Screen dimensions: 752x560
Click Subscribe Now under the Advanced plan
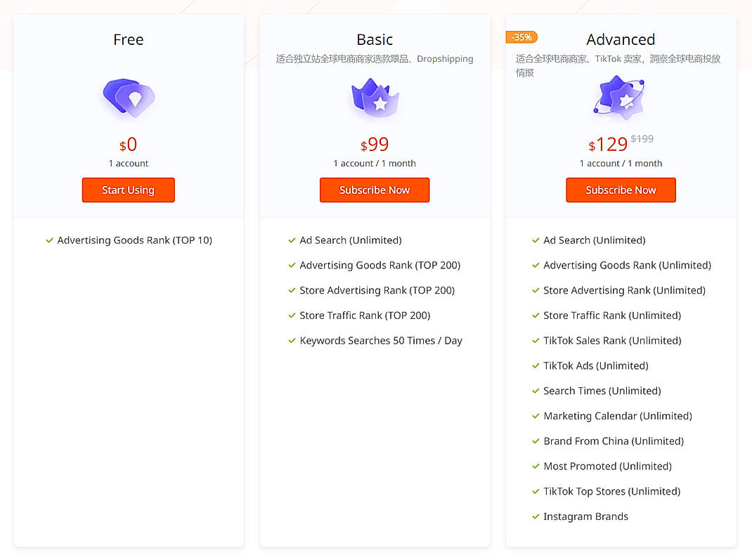pyautogui.click(x=621, y=190)
